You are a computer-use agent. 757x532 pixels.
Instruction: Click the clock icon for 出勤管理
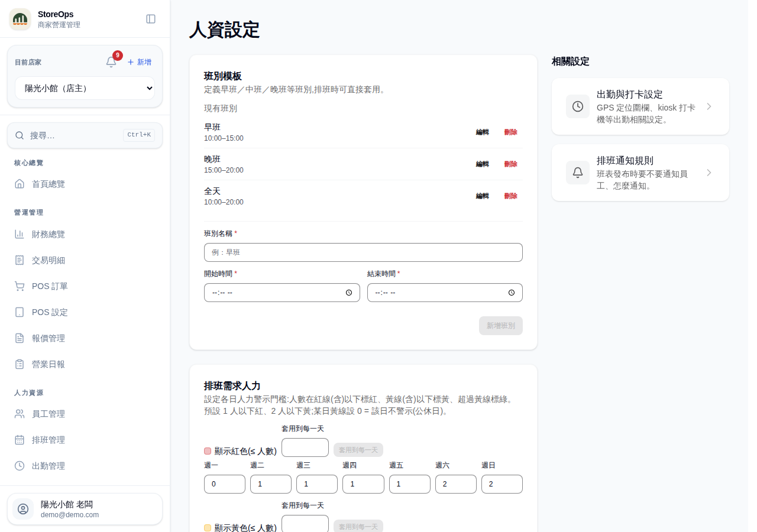pos(20,466)
